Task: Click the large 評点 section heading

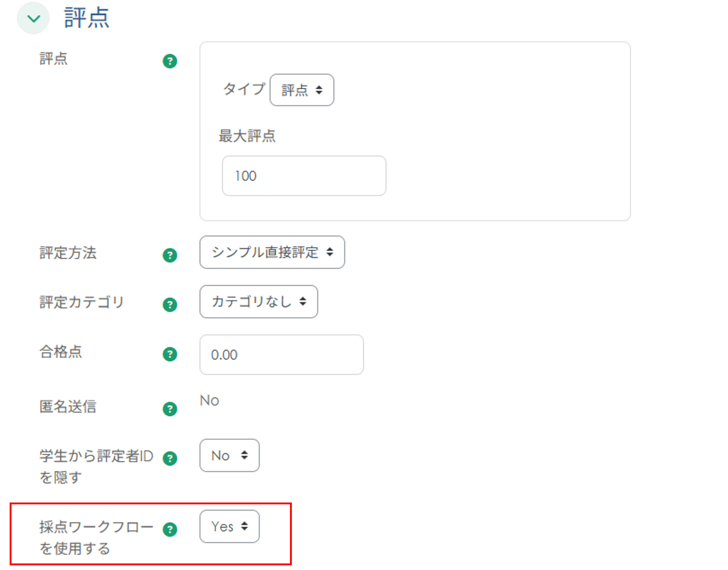Action: [87, 18]
